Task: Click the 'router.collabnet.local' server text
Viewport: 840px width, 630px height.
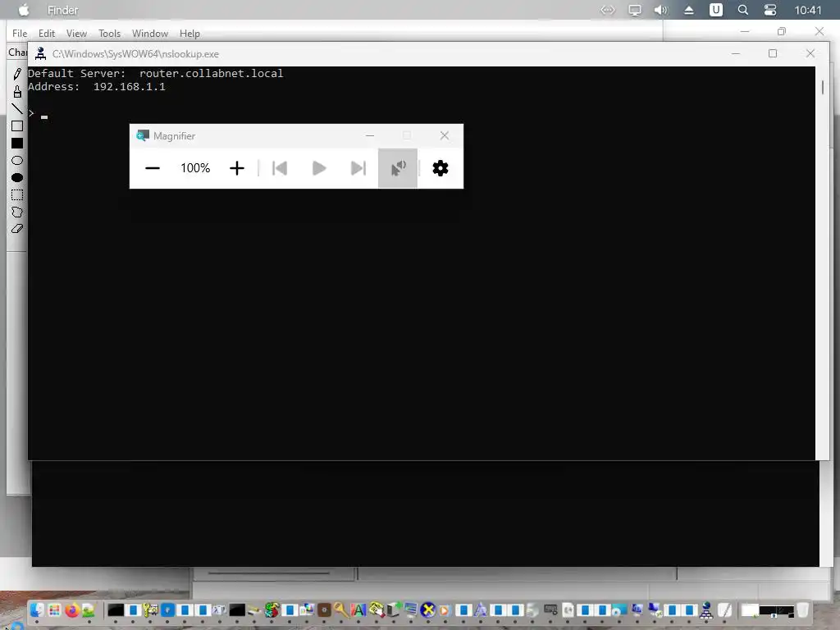Action: [211, 73]
